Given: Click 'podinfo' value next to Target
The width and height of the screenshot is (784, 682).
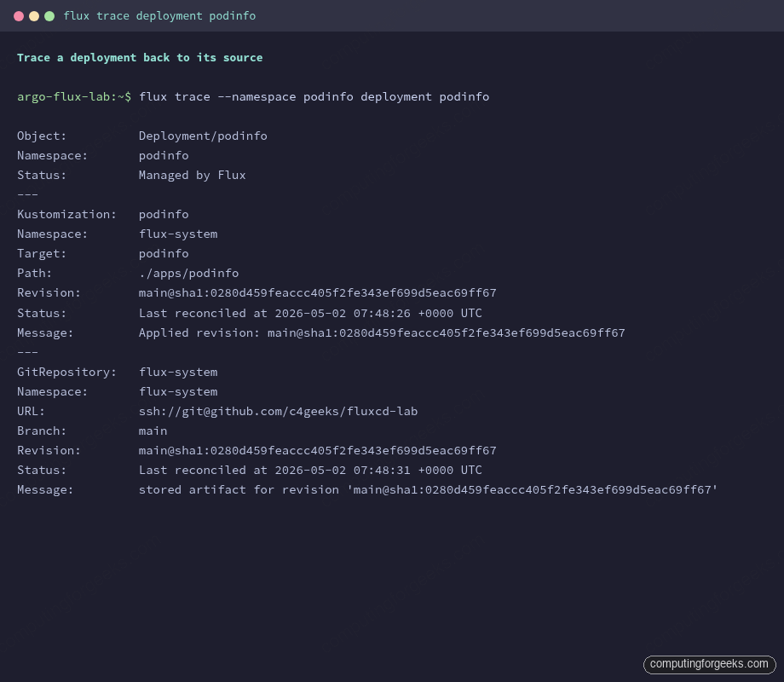Looking at the screenshot, I should [x=164, y=254].
